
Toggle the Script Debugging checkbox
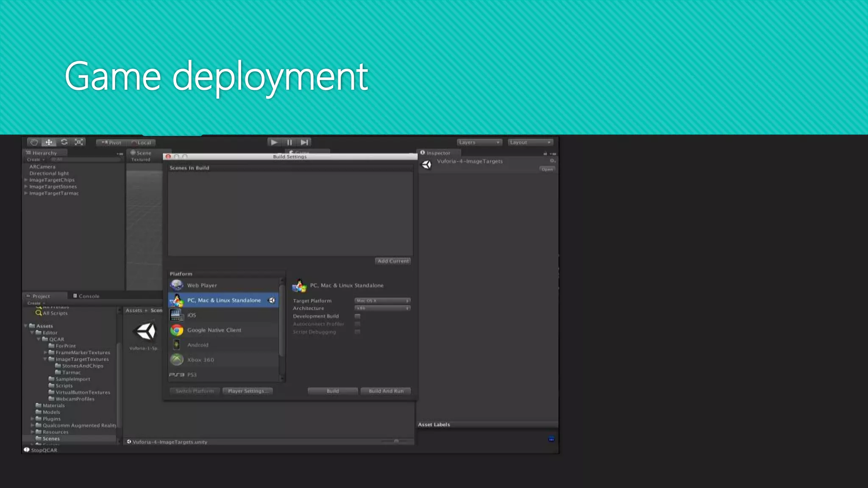click(357, 332)
